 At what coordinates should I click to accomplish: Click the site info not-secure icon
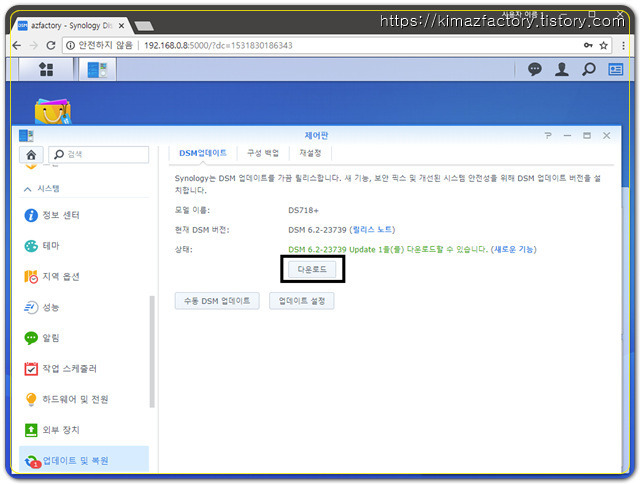coord(70,45)
